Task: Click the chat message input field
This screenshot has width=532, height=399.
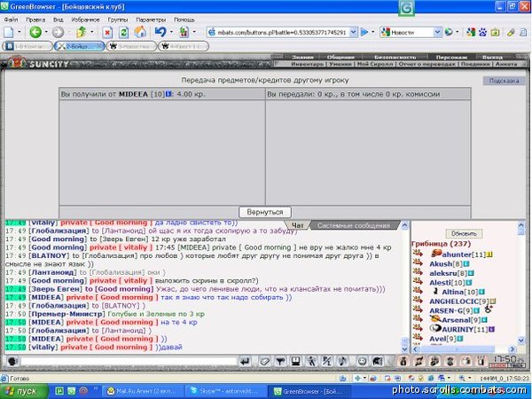Action: (x=129, y=361)
